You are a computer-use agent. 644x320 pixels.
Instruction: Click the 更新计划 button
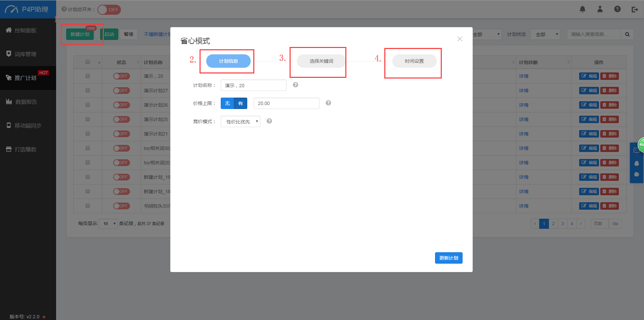point(449,258)
